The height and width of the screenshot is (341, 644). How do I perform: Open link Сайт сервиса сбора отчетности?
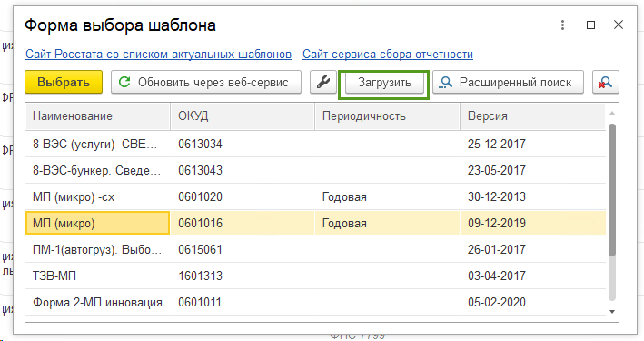(x=388, y=55)
